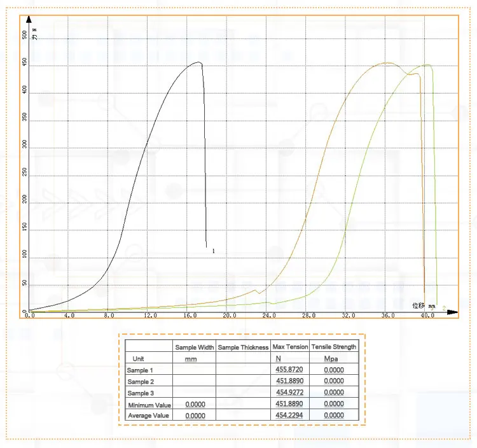477x448 pixels.
Task: Click the 'Minimum Value' row label
Action: [149, 405]
